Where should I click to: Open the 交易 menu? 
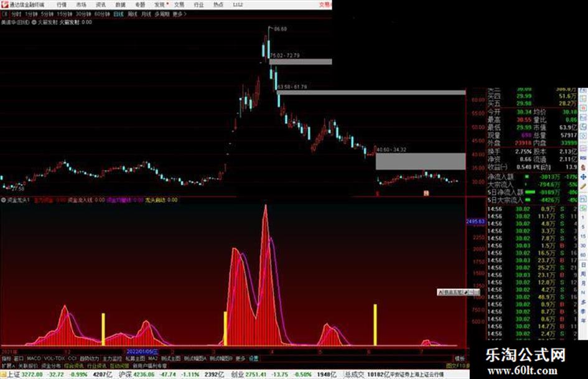tap(179, 5)
